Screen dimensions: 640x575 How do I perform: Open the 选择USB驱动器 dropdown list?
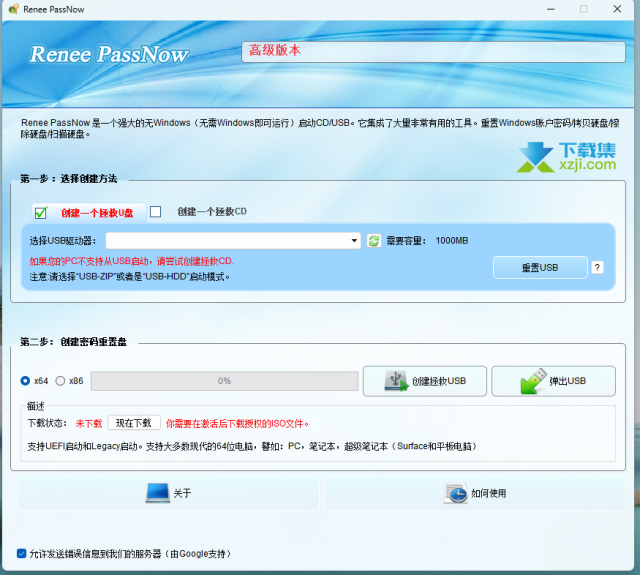pos(233,241)
